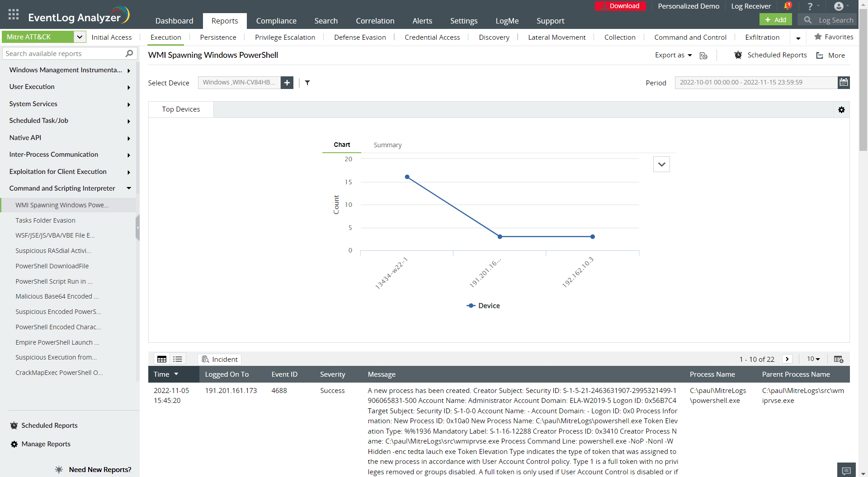Image resolution: width=868 pixels, height=477 pixels.
Task: Open Personalized Demo link
Action: point(689,6)
